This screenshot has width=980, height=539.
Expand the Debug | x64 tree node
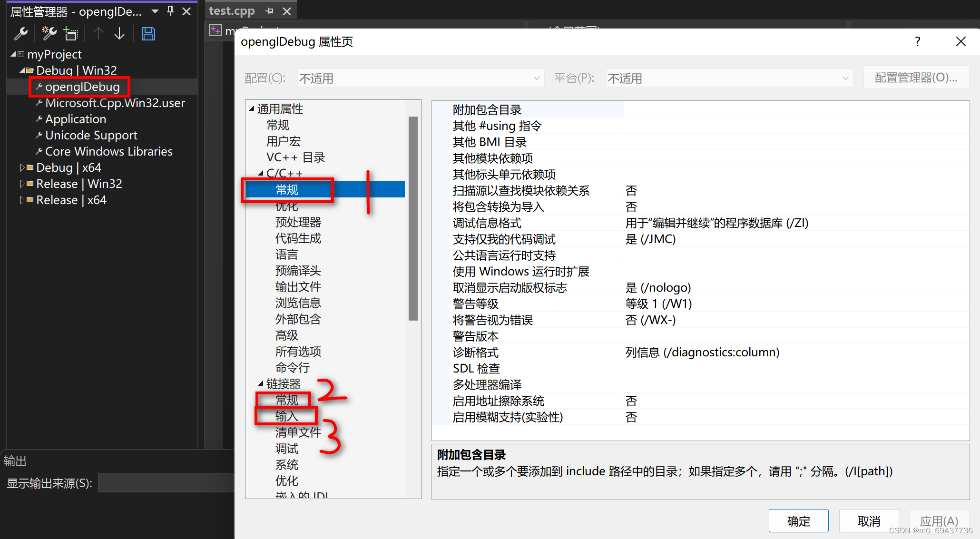pos(22,167)
